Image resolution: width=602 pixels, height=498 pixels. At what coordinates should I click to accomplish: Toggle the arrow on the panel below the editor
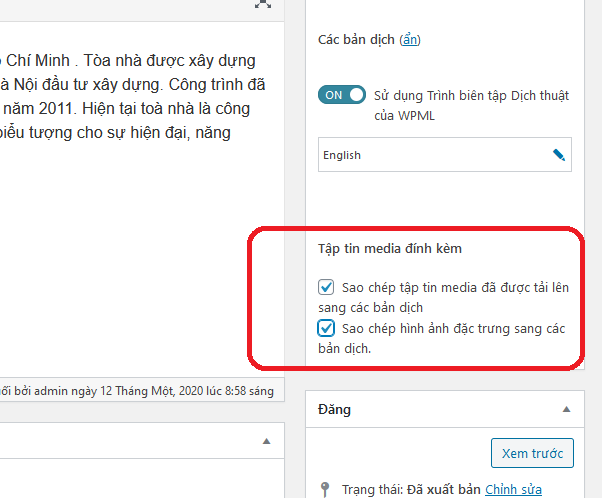coord(266,441)
